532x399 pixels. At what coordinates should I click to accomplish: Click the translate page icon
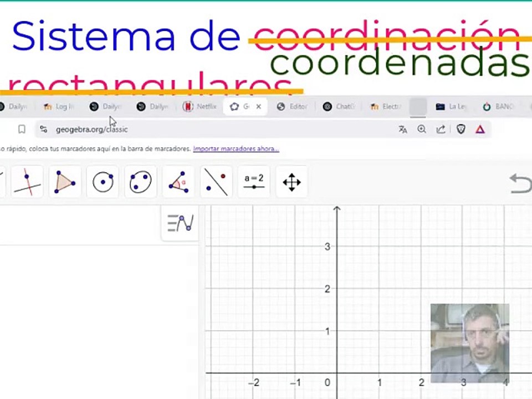tap(403, 129)
